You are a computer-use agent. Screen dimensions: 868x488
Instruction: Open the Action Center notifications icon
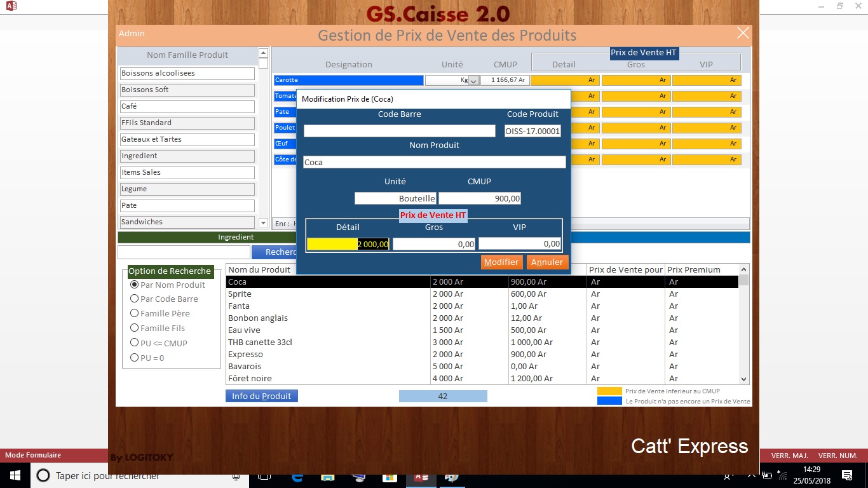847,475
